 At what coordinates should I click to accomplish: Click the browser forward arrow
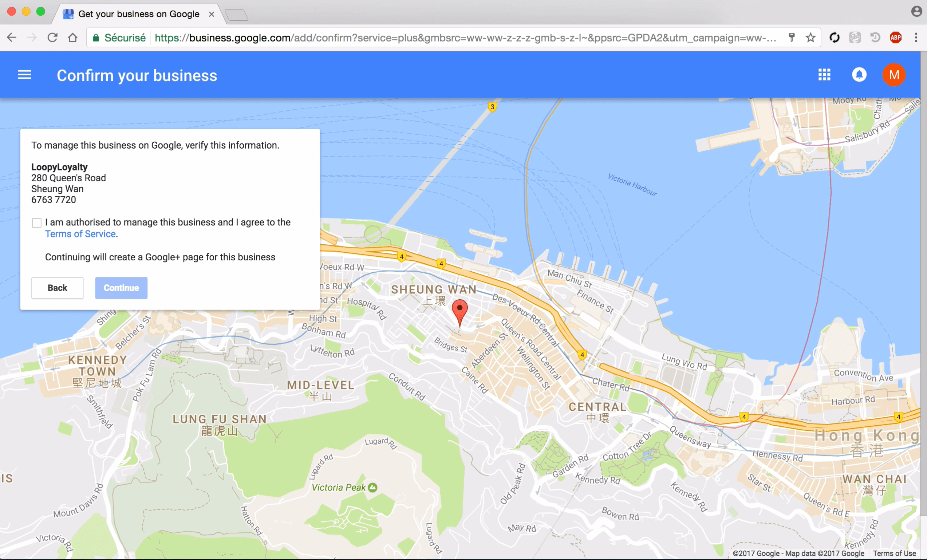(32, 38)
